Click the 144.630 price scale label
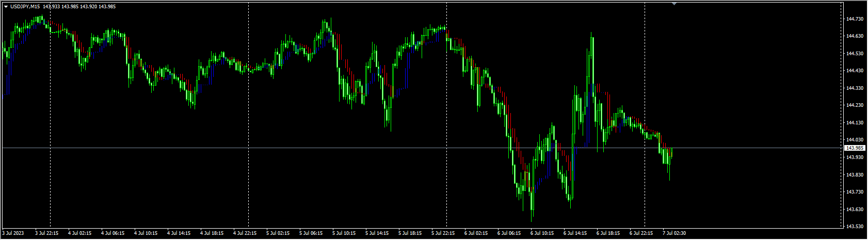 point(855,36)
